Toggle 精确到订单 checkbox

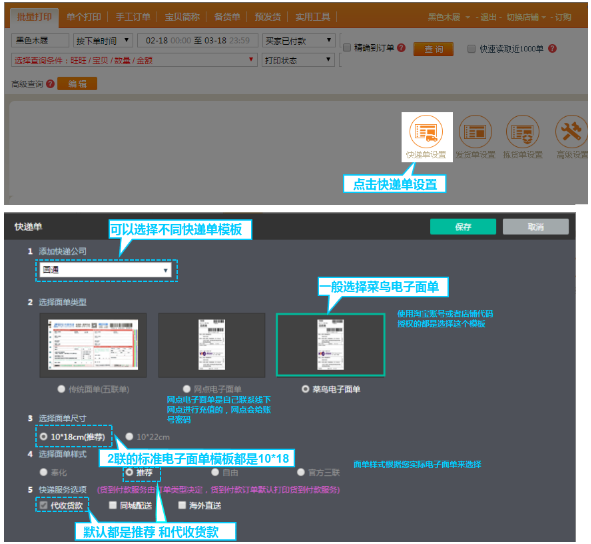click(347, 48)
